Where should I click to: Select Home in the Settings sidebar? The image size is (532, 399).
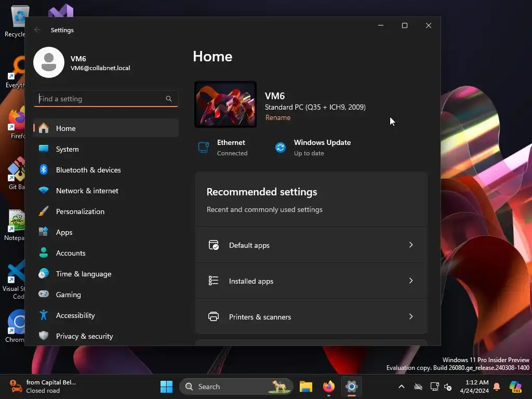point(106,128)
